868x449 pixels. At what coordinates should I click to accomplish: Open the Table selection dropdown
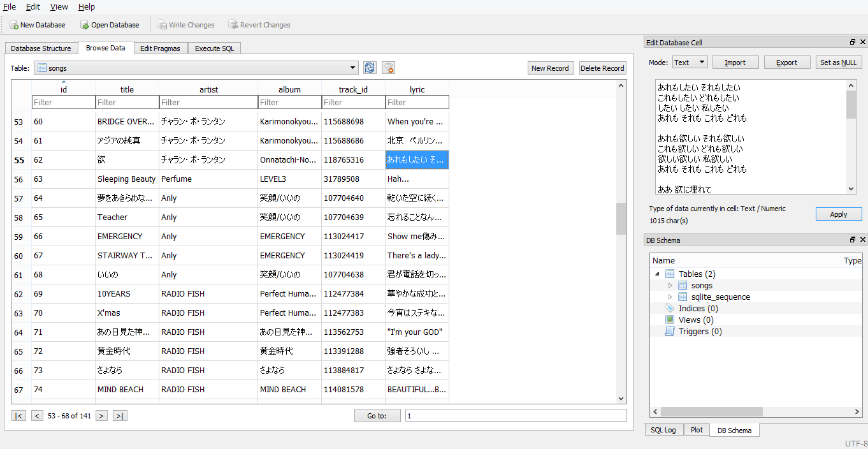click(196, 68)
